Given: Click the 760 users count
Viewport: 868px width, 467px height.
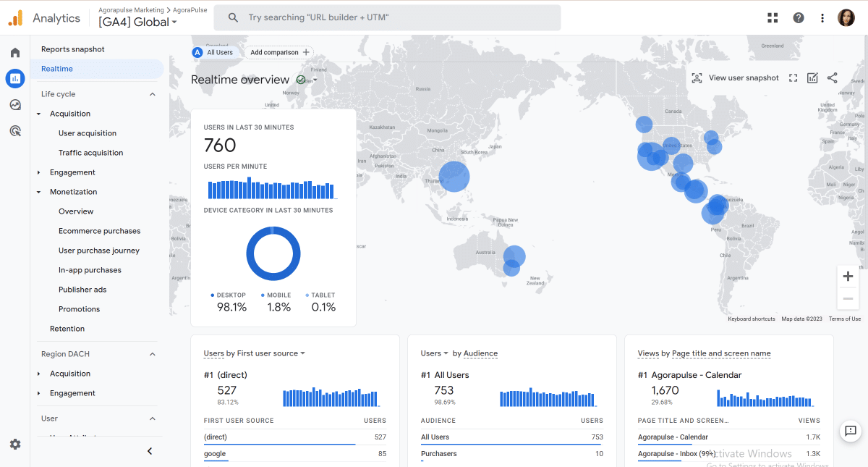Looking at the screenshot, I should click(220, 146).
